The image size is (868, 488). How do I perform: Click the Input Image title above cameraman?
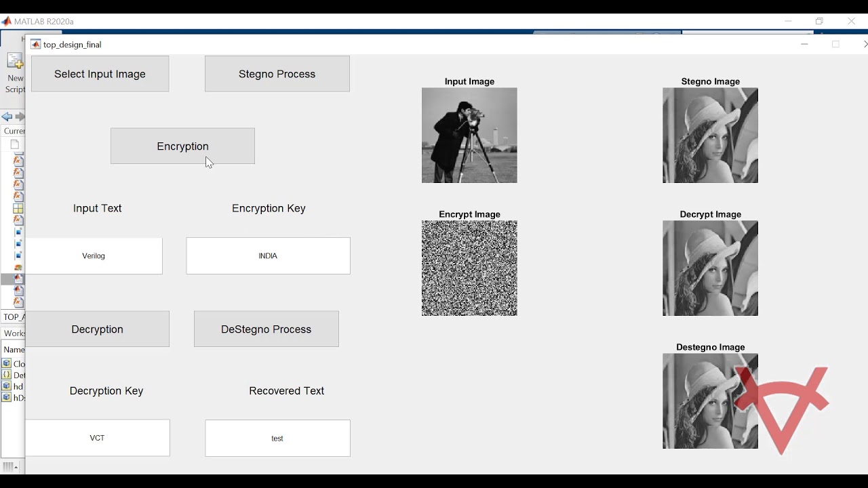pyautogui.click(x=469, y=81)
